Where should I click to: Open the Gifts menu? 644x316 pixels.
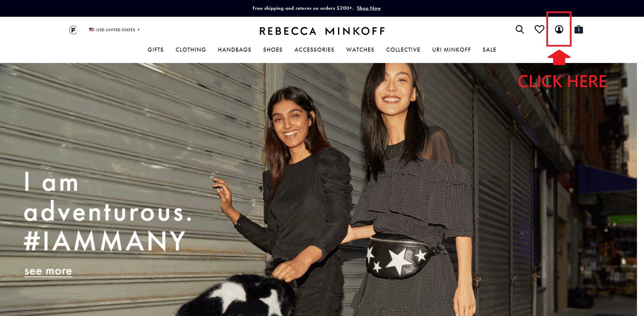point(156,50)
